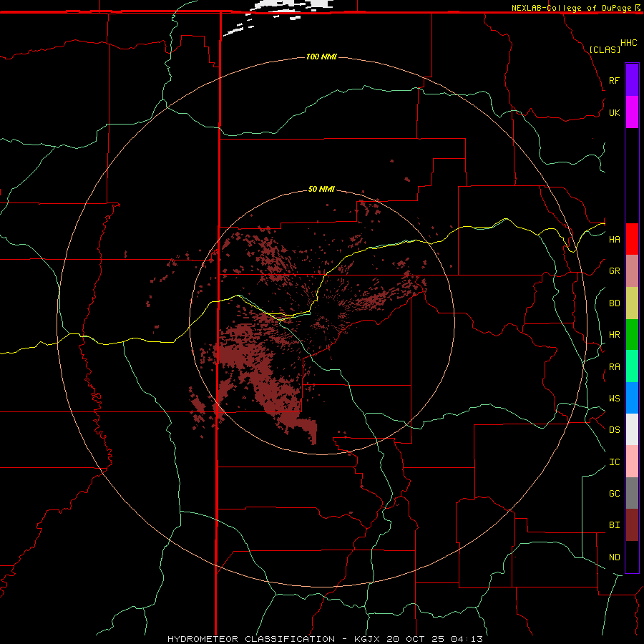Click the IC pink legend swatch
This screenshot has width=644, height=644.
[x=632, y=462]
